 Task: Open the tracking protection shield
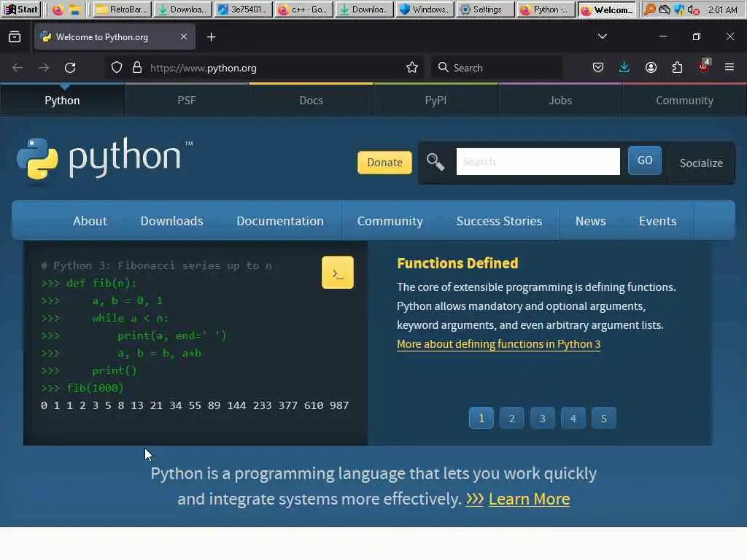tap(117, 68)
